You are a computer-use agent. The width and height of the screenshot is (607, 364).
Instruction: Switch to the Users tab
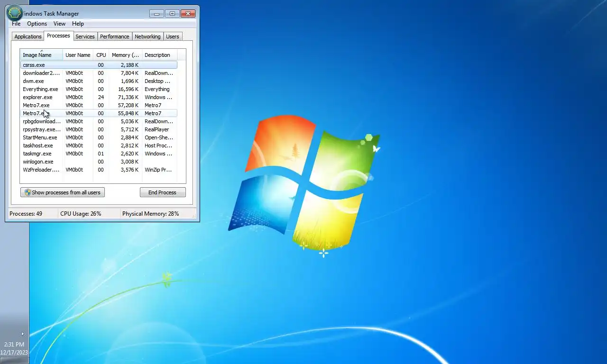173,36
